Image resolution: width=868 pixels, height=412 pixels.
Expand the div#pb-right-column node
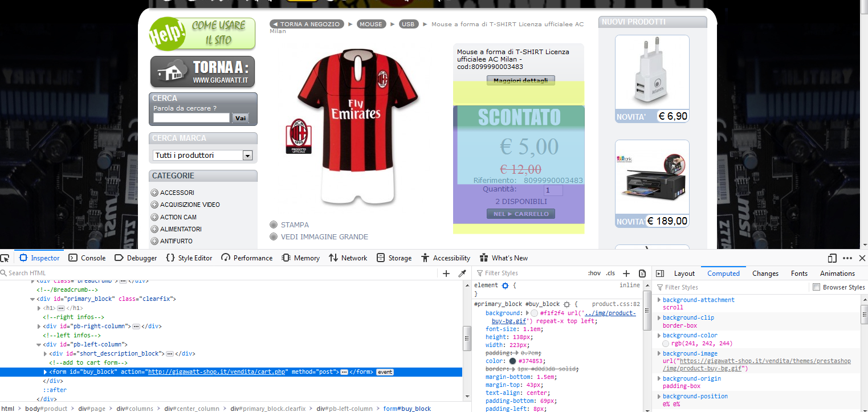[39, 327]
